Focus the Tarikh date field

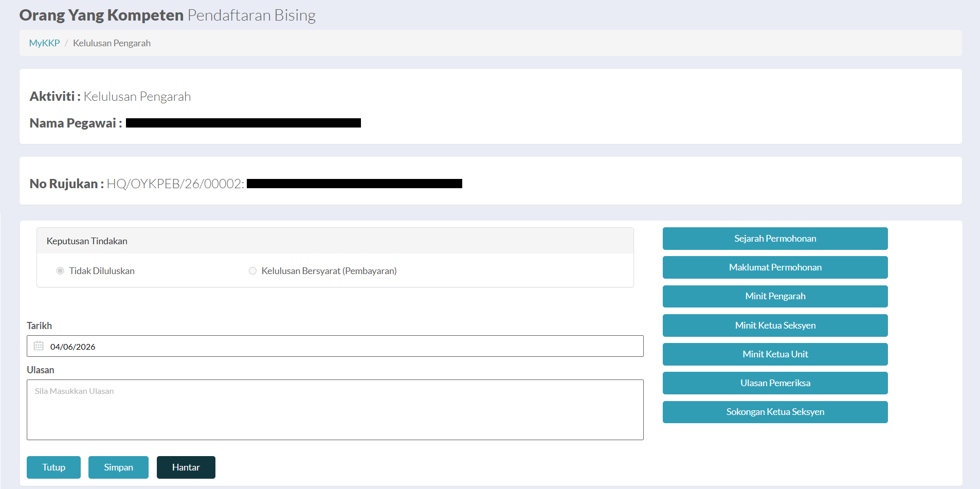pos(335,346)
